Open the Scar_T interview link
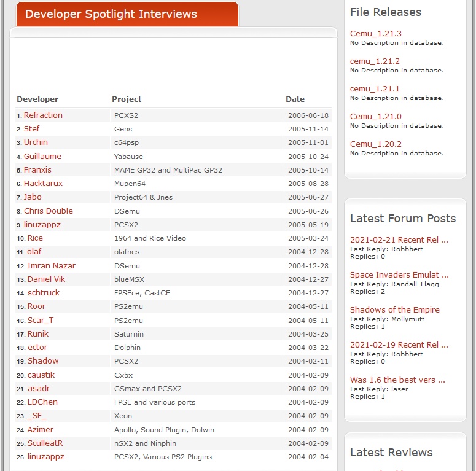The image size is (476, 471). 41,321
